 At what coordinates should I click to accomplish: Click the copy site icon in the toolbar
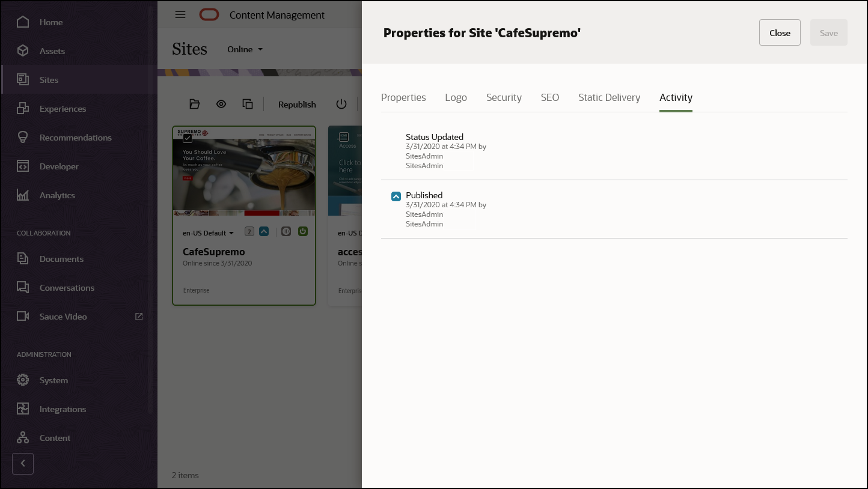tap(248, 104)
